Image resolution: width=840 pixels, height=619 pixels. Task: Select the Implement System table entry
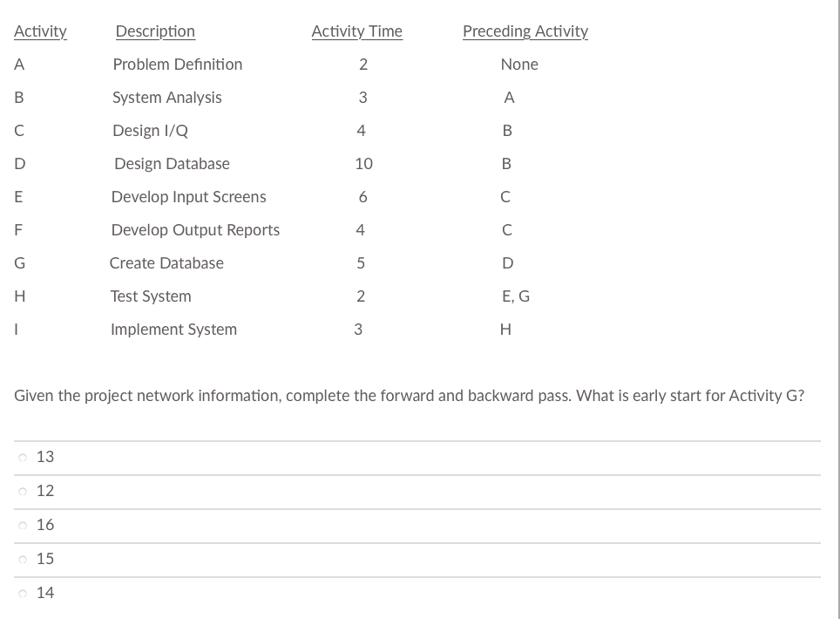pos(173,330)
